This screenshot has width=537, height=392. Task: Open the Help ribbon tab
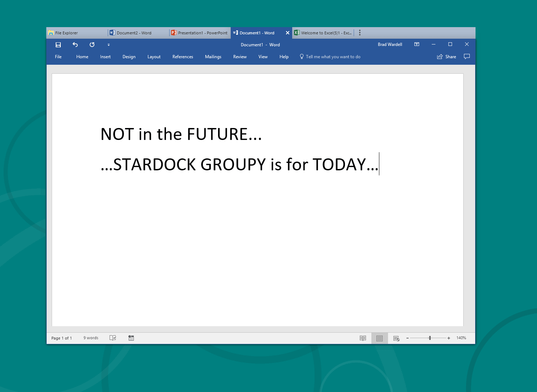tap(284, 57)
